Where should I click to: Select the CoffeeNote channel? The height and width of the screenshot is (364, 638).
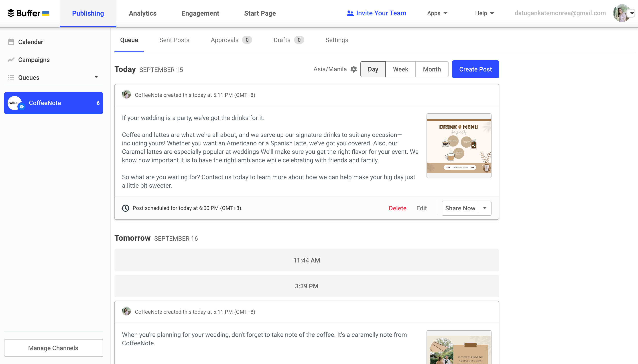coord(54,103)
